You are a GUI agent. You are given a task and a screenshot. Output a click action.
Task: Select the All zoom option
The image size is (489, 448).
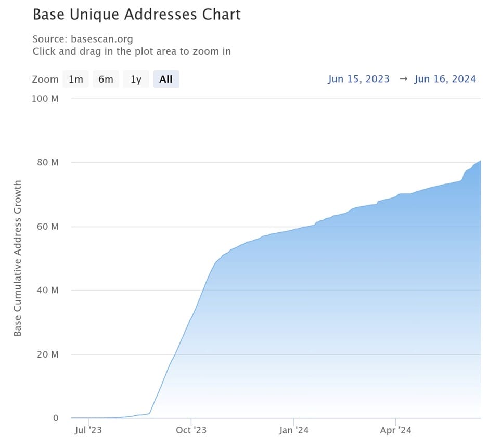[x=165, y=79]
